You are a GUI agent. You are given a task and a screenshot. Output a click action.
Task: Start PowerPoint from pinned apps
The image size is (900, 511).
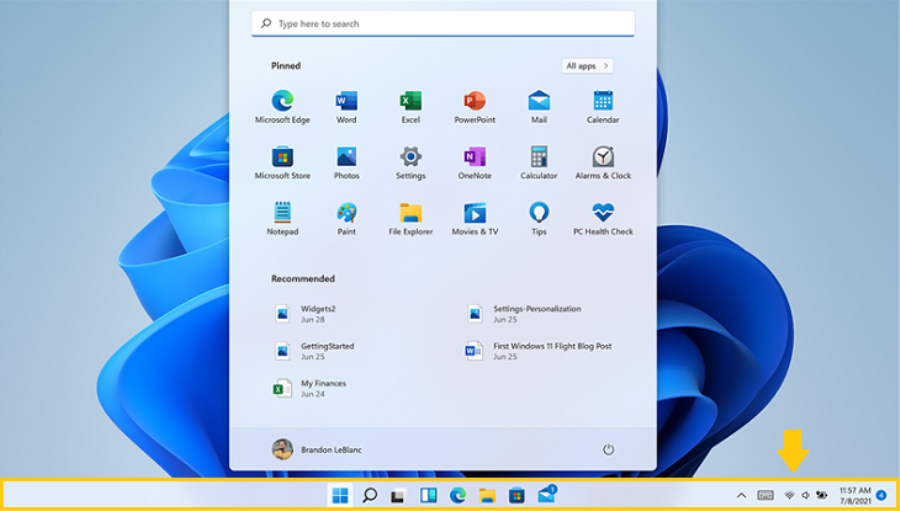coord(475,107)
